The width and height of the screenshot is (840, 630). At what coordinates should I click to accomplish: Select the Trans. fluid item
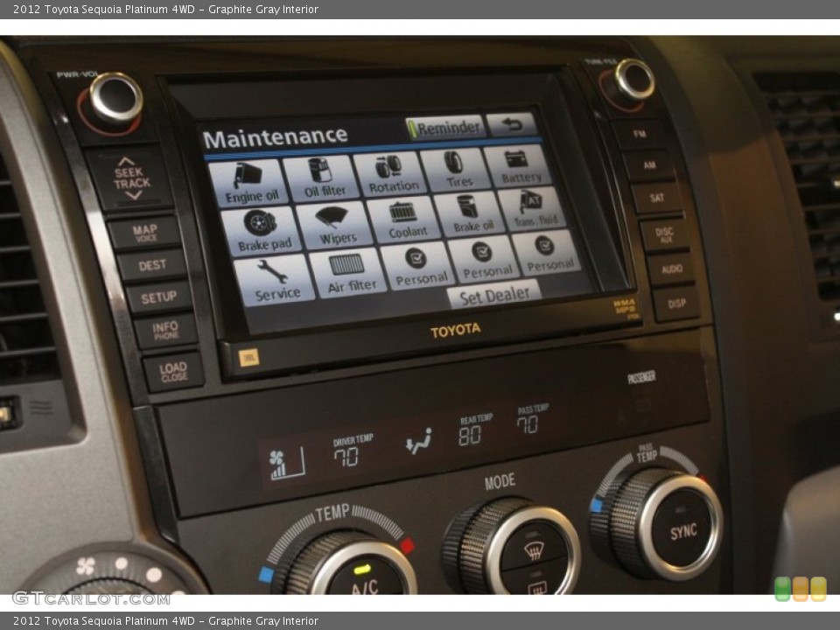pyautogui.click(x=534, y=209)
